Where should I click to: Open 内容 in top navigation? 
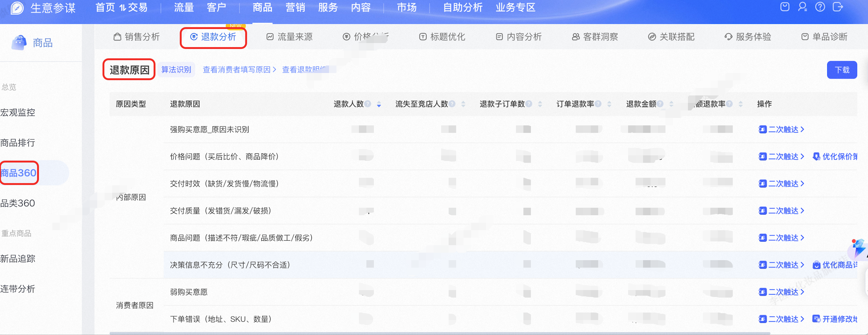tap(361, 7)
